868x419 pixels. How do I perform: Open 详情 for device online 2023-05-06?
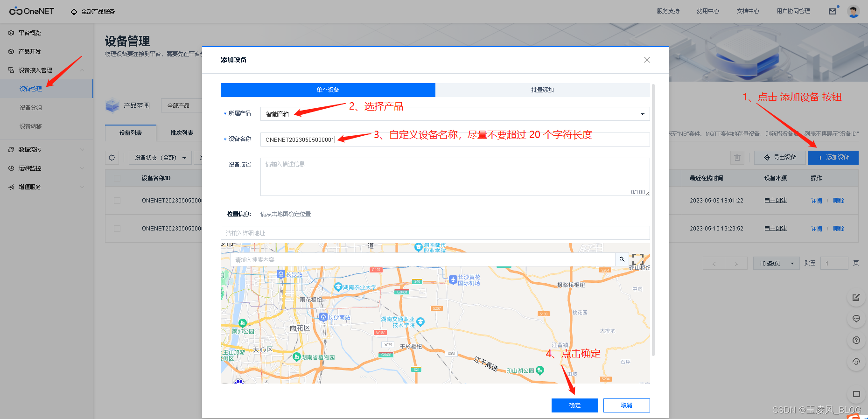tap(817, 201)
